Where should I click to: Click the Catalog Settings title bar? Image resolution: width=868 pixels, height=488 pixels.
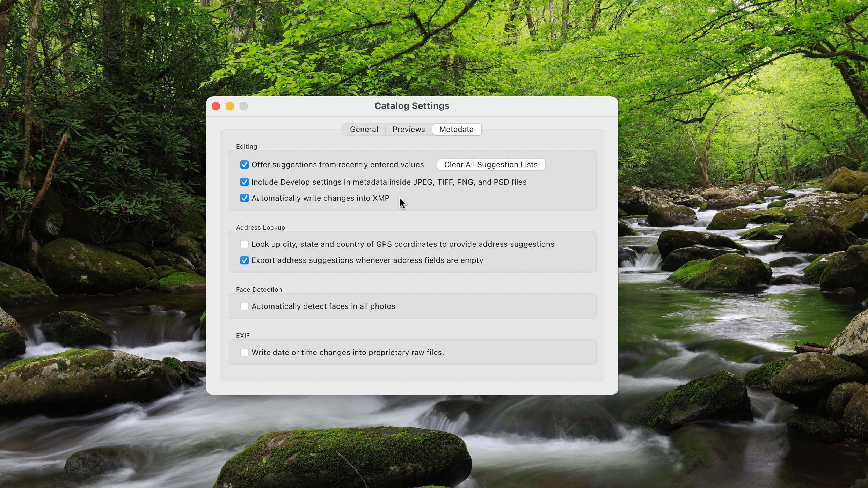(411, 106)
